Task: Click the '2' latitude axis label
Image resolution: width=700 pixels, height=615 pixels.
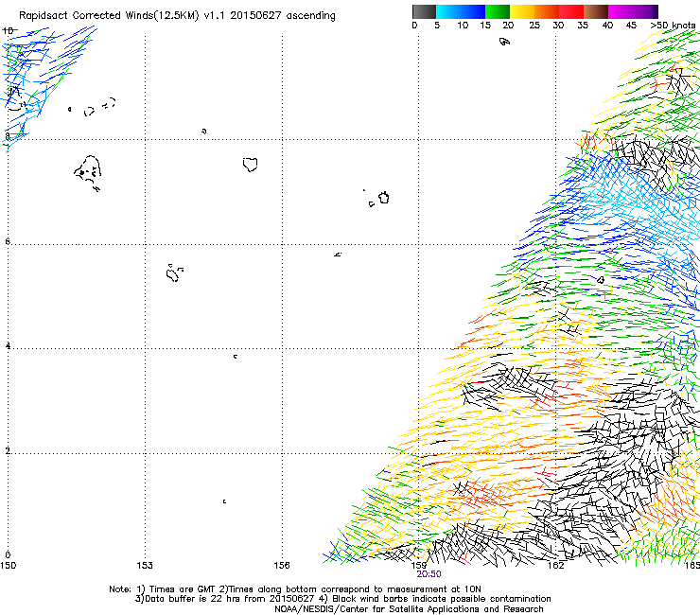Action: (8, 450)
